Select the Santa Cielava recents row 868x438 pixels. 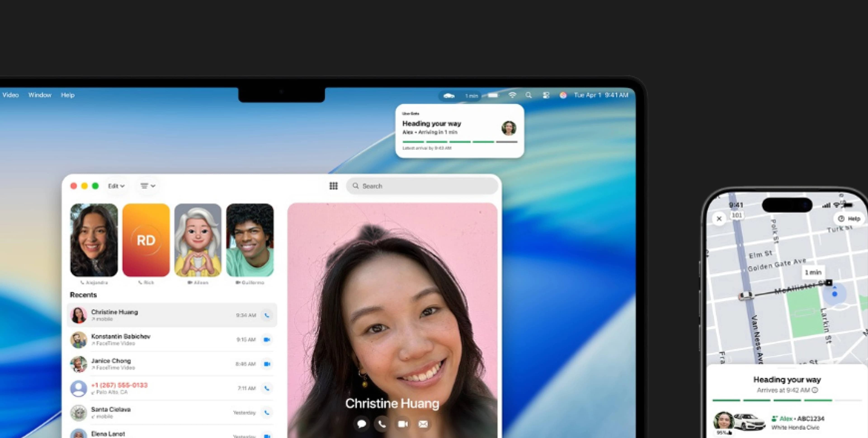click(x=172, y=412)
